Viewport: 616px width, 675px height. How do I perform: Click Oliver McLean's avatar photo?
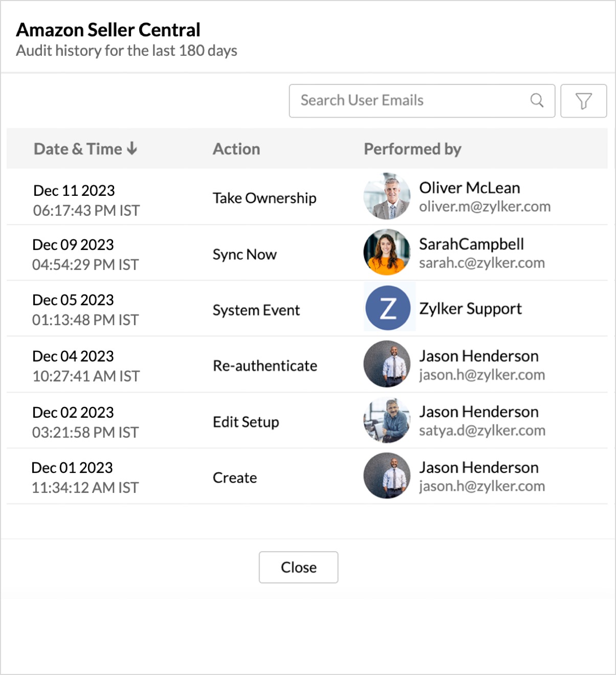[x=387, y=196]
